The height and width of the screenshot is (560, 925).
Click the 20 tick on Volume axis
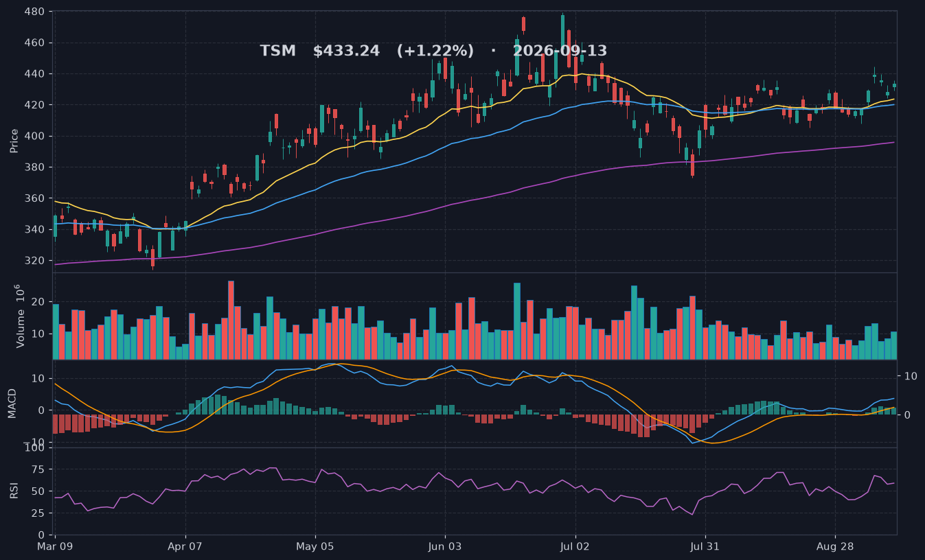[38, 302]
